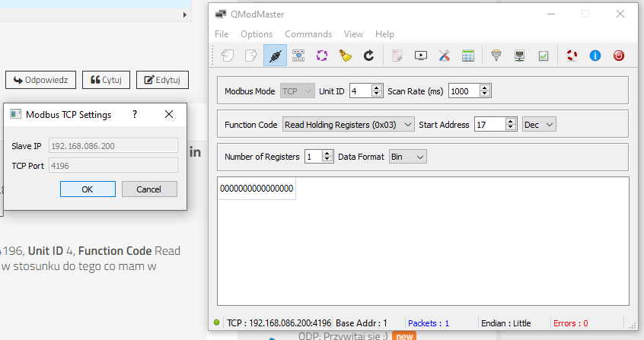The image size is (644, 340).
Task: Open the Manual lifebuoy icon
Action: [x=572, y=56]
